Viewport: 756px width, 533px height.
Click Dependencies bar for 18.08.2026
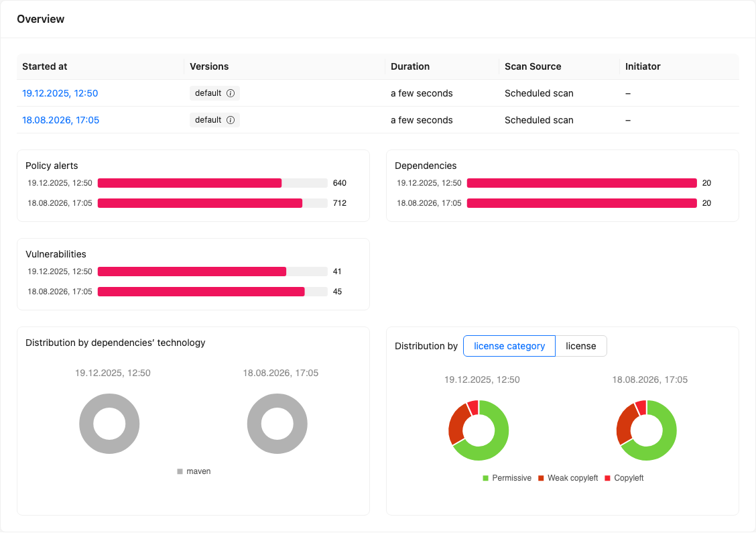(x=582, y=203)
